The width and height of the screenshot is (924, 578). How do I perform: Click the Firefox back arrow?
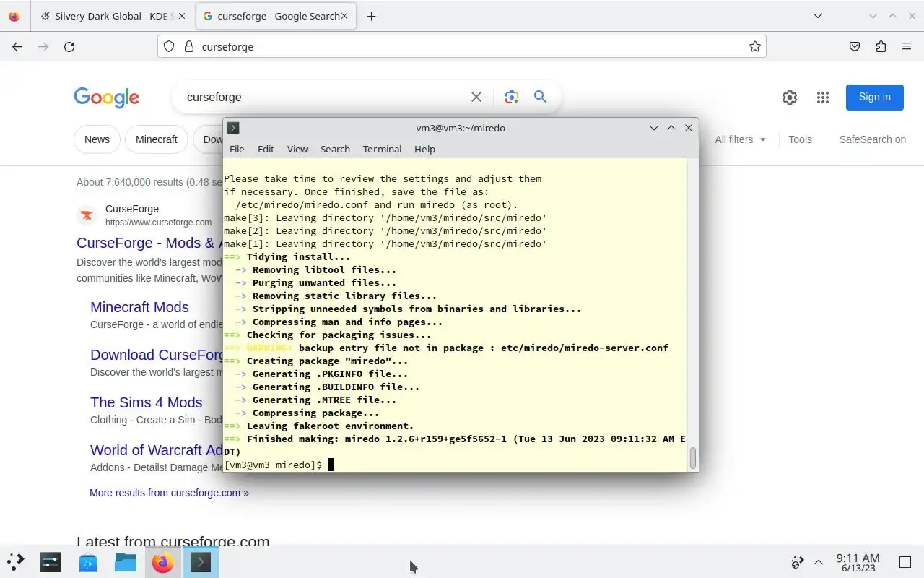click(x=17, y=46)
